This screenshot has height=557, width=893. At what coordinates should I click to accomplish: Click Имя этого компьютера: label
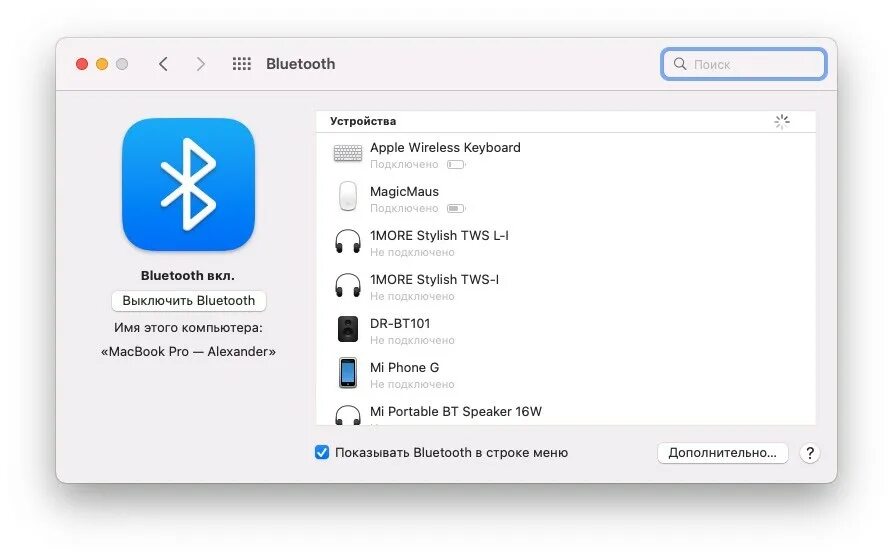(188, 327)
